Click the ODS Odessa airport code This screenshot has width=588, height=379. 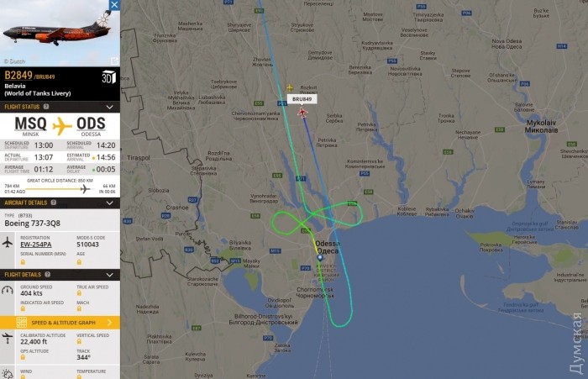coord(91,124)
